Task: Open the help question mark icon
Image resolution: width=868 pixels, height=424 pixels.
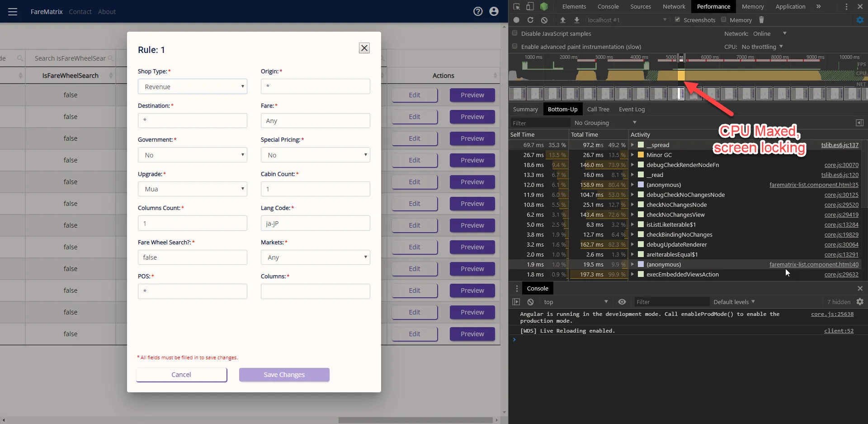Action: [478, 11]
